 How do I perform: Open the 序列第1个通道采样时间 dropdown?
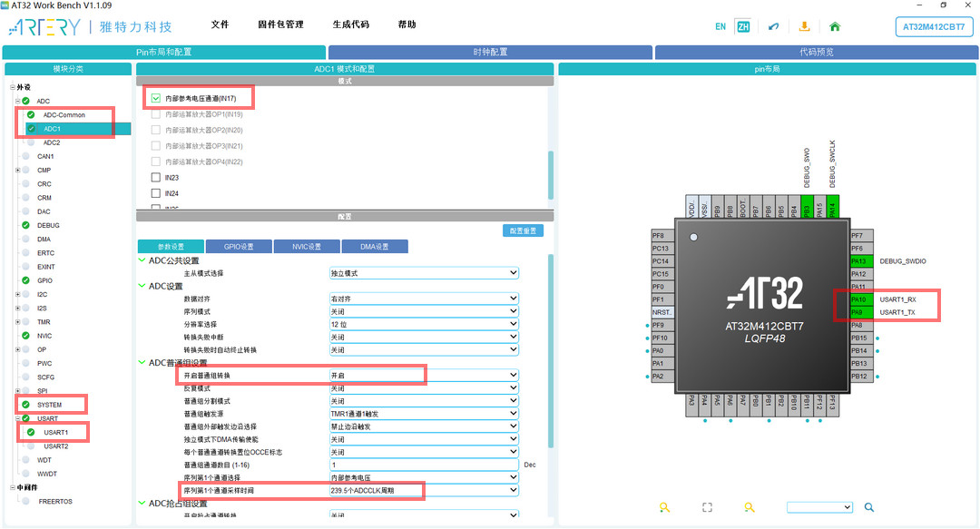(424, 490)
